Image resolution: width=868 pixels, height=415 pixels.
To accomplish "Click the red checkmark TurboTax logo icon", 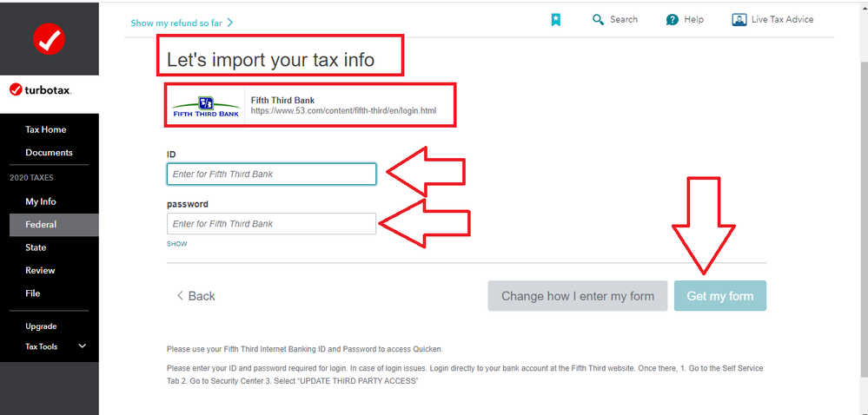I will (50, 39).
